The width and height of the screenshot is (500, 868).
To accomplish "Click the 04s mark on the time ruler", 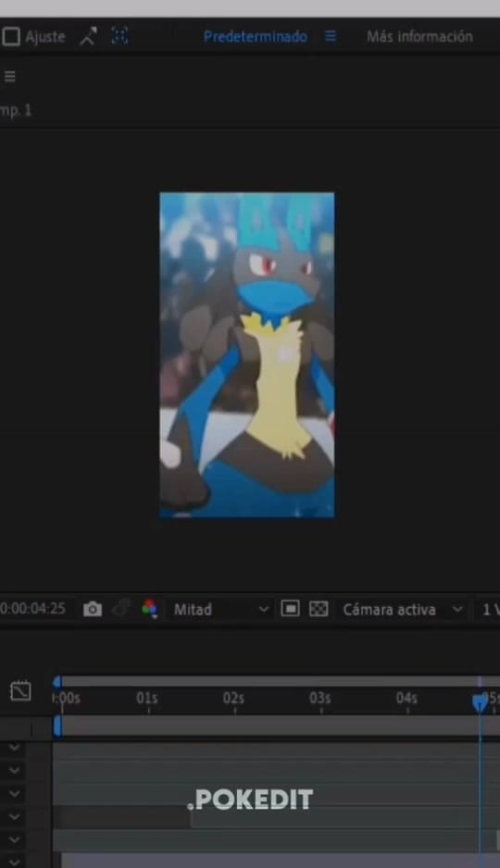I will click(x=406, y=699).
